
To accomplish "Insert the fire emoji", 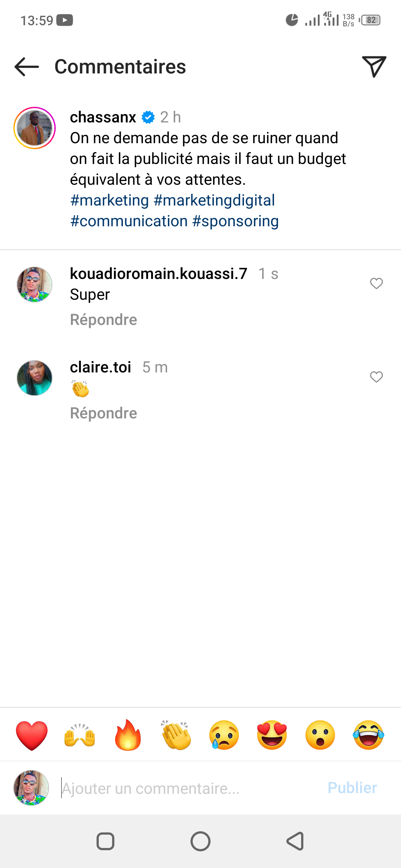I will [128, 735].
